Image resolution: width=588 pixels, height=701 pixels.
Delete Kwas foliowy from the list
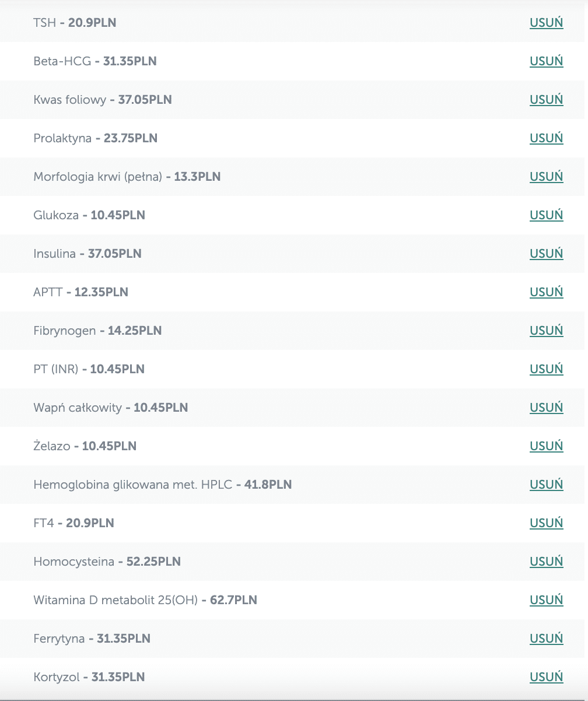click(546, 100)
